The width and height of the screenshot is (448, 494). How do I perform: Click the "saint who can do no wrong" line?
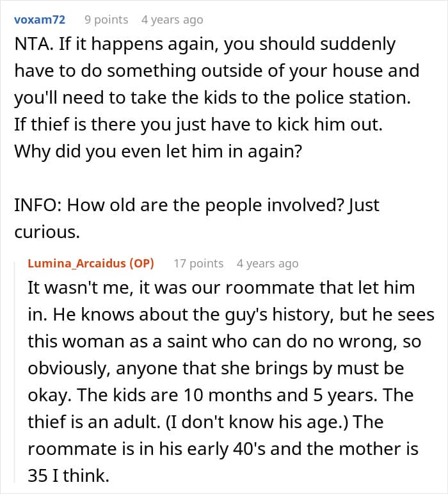(x=224, y=342)
